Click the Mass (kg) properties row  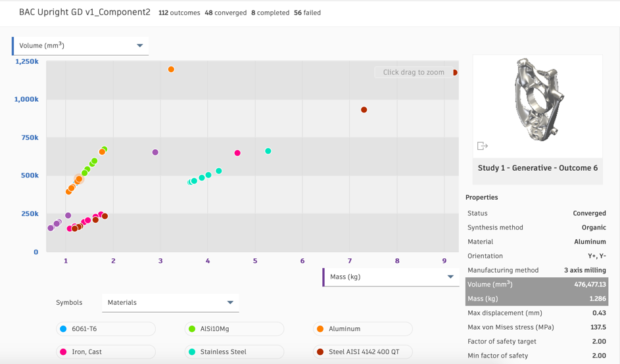point(537,299)
